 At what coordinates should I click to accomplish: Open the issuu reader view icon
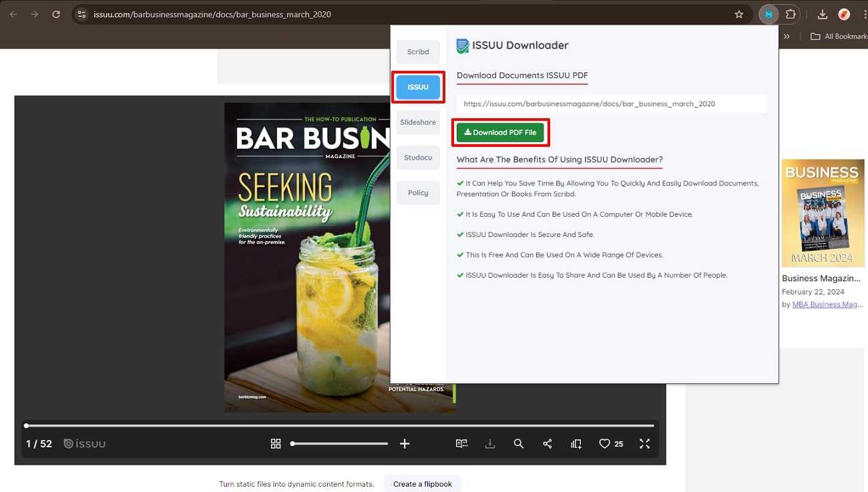(461, 444)
